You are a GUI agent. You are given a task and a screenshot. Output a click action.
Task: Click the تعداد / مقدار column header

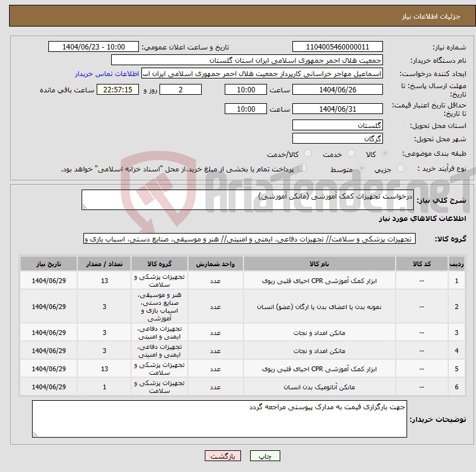click(104, 264)
